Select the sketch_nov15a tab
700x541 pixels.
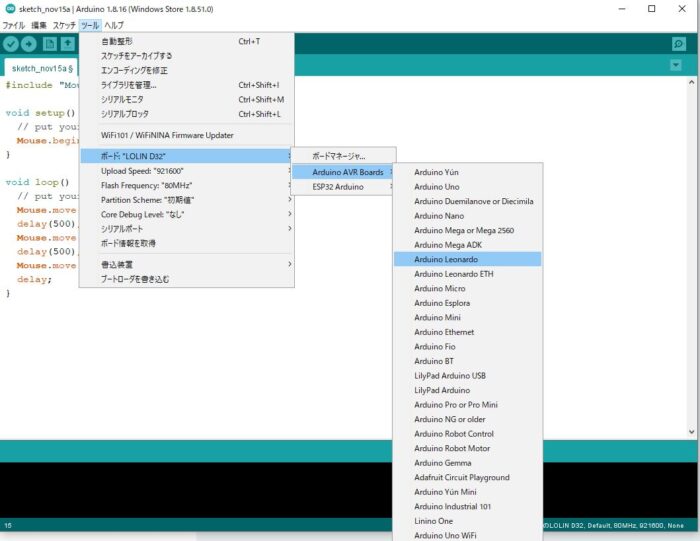point(42,68)
